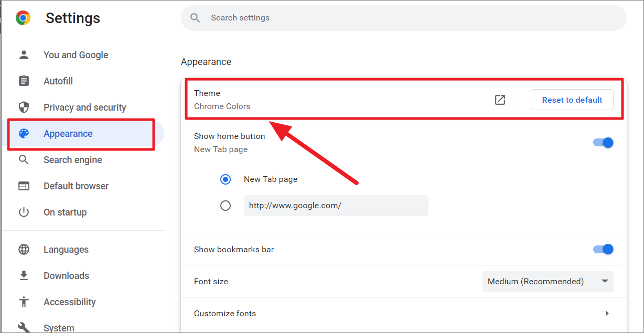Click the http://www.google.com/ URL field
Screen dimensions: 644x333
coord(336,206)
